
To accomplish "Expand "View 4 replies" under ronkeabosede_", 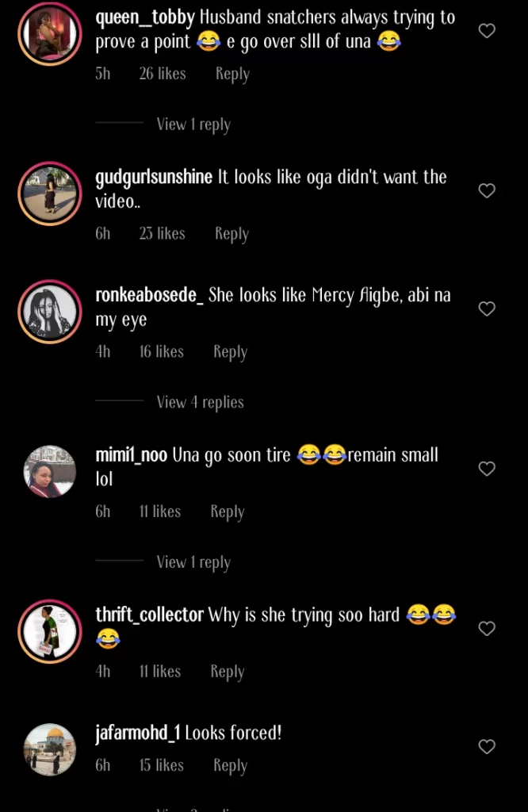I will point(200,403).
